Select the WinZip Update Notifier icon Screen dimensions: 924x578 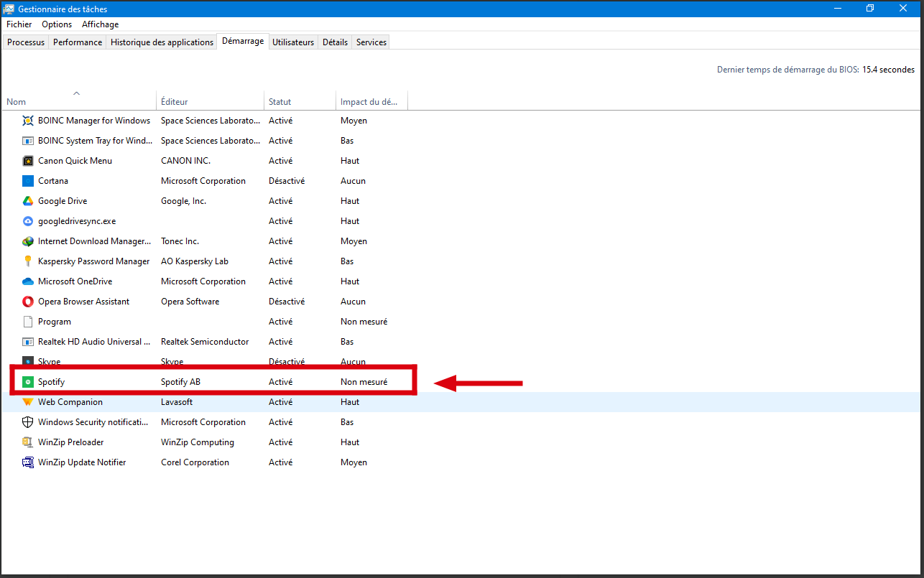[28, 462]
